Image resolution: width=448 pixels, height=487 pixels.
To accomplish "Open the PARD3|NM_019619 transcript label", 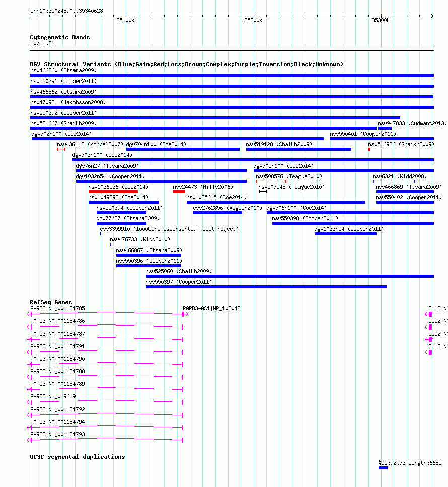I will pos(53,396).
